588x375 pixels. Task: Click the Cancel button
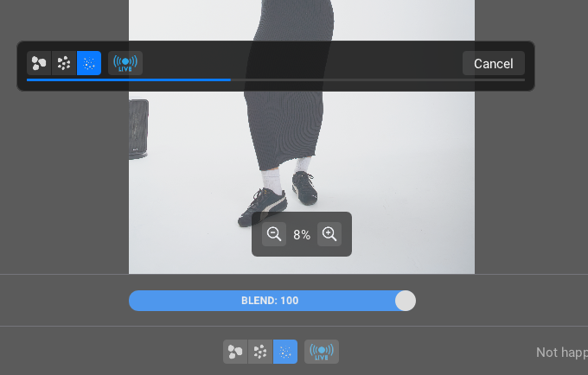pyautogui.click(x=494, y=63)
